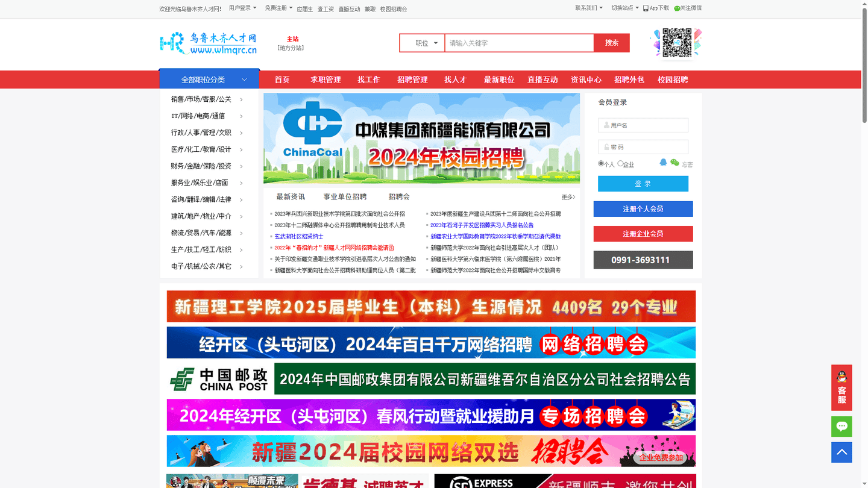
Task: Open the 用户登录 dropdown
Action: pyautogui.click(x=242, y=8)
